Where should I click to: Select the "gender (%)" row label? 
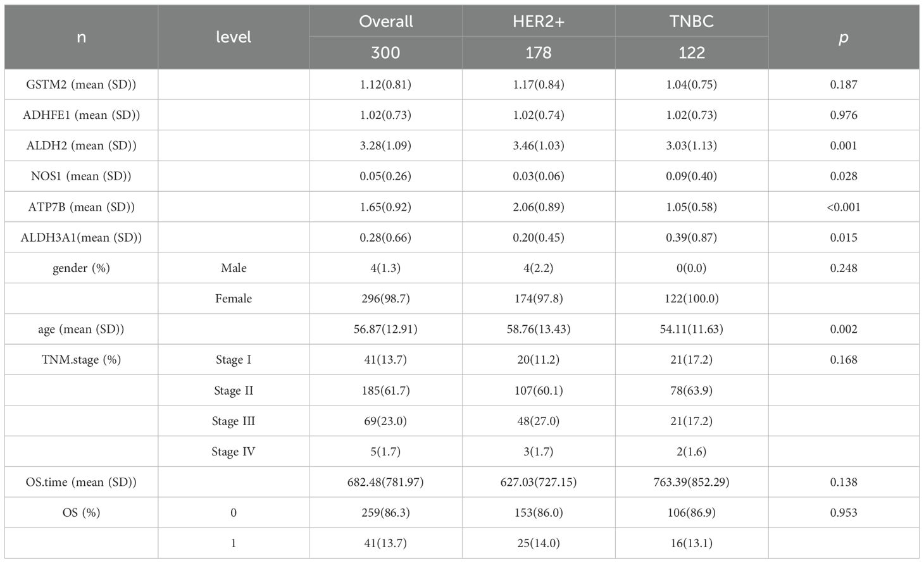81,268
